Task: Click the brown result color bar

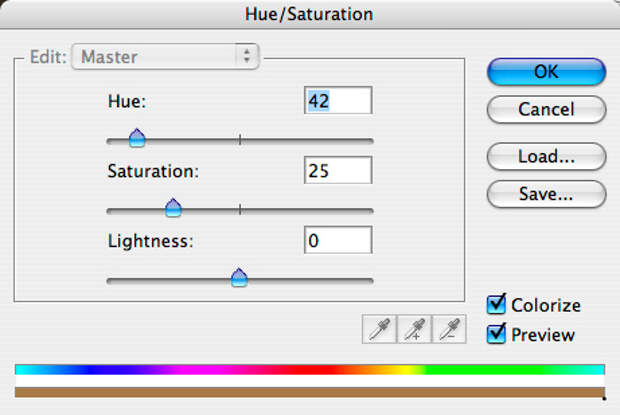Action: tap(310, 392)
